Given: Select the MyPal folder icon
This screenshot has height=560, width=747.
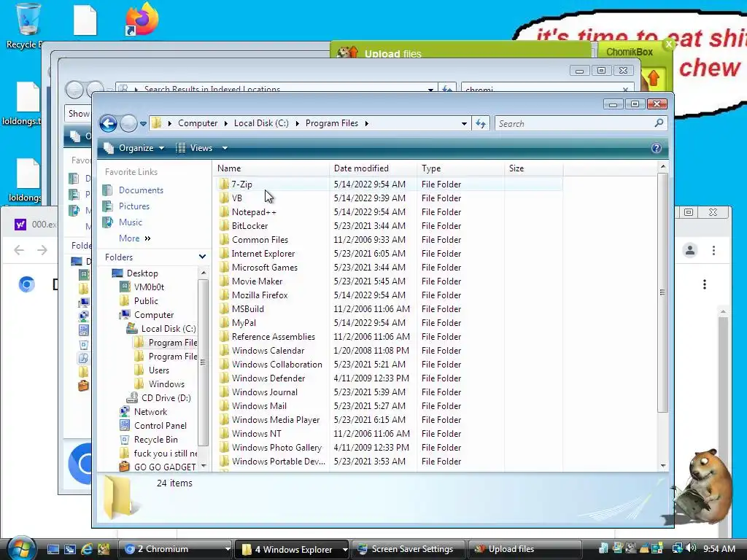Looking at the screenshot, I should (x=225, y=322).
